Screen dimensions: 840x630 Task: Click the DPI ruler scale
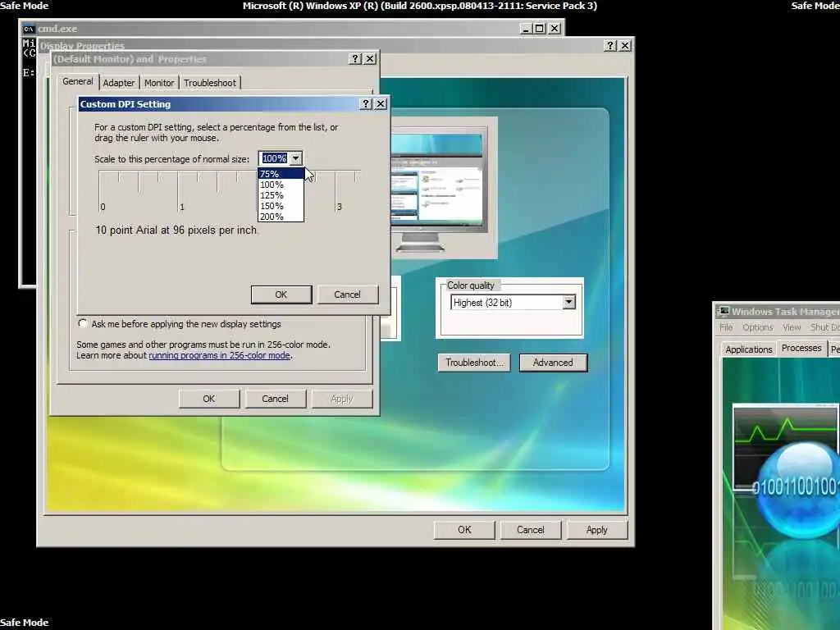pyautogui.click(x=230, y=190)
